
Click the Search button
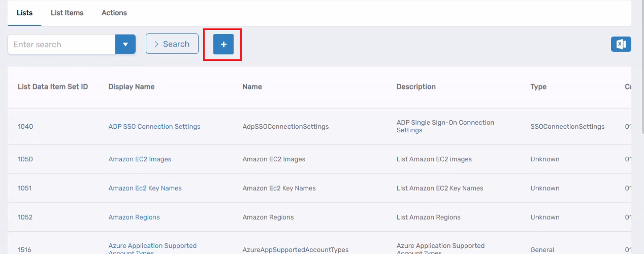(172, 44)
